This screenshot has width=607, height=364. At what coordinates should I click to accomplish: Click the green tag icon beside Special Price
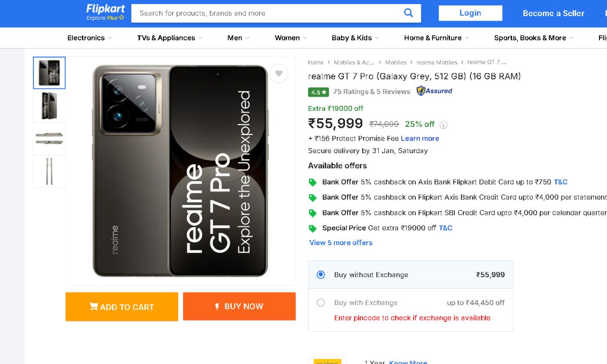313,229
